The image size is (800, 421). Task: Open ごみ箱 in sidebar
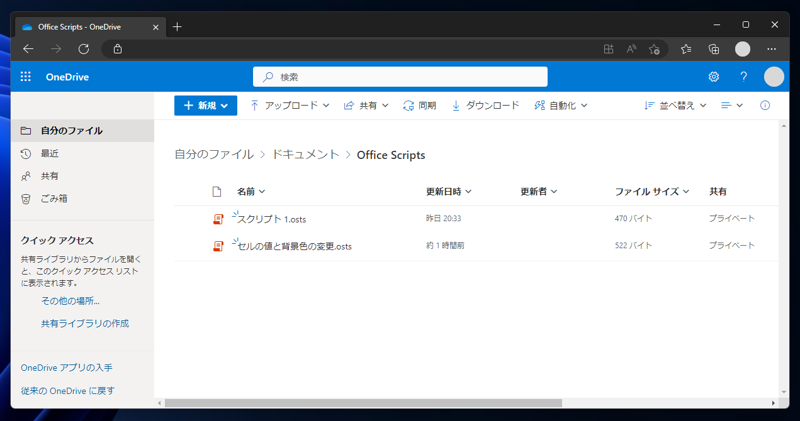(83, 199)
